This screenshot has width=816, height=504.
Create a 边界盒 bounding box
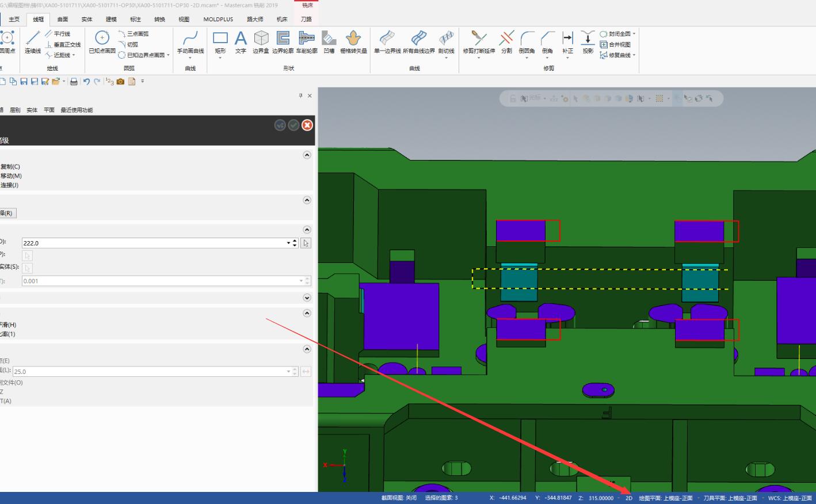(261, 42)
